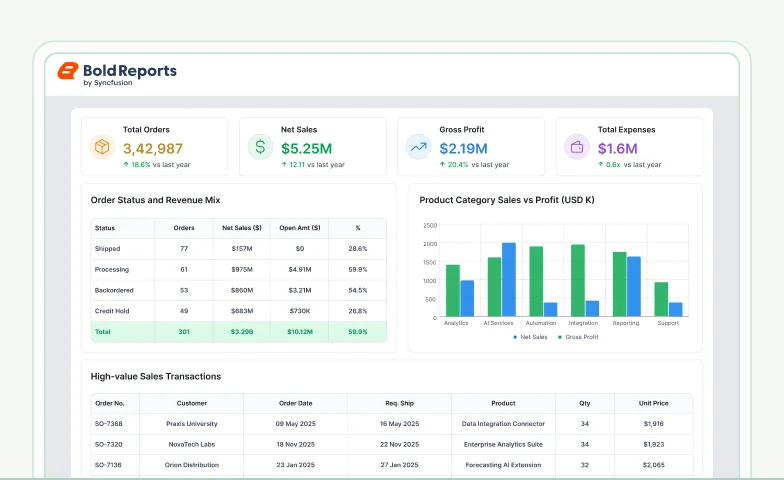Viewport: 784px width, 480px height.
Task: Click the 09 May 2025 order date
Action: click(x=296, y=424)
